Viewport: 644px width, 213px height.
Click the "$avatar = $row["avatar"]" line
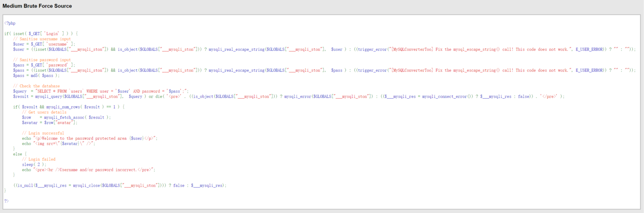(50, 122)
